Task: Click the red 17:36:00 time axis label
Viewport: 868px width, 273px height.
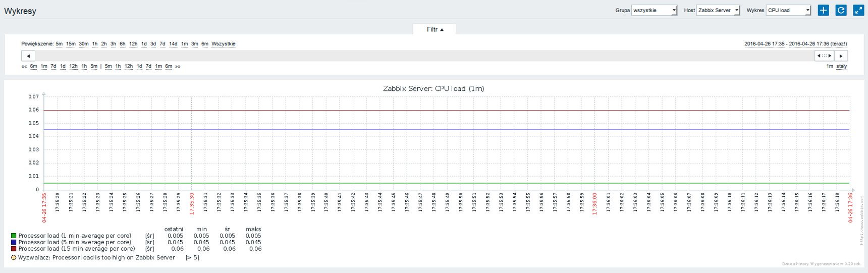Action: [595, 204]
